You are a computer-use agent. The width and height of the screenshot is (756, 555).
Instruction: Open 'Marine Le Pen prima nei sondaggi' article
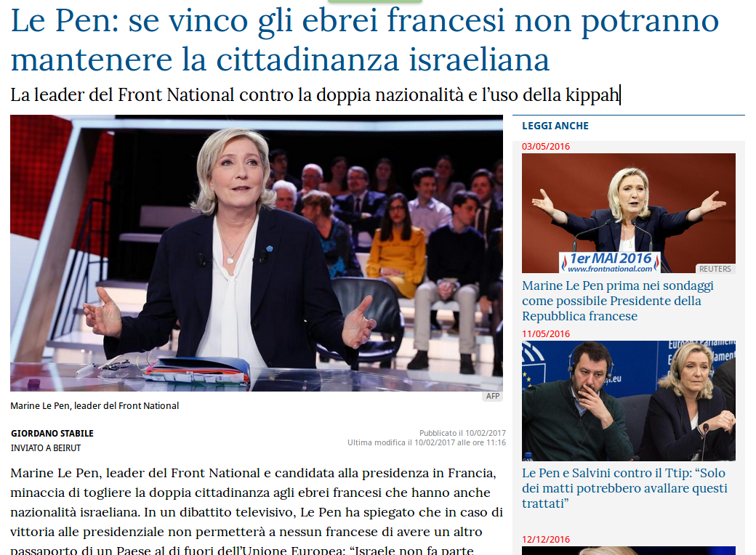(618, 301)
